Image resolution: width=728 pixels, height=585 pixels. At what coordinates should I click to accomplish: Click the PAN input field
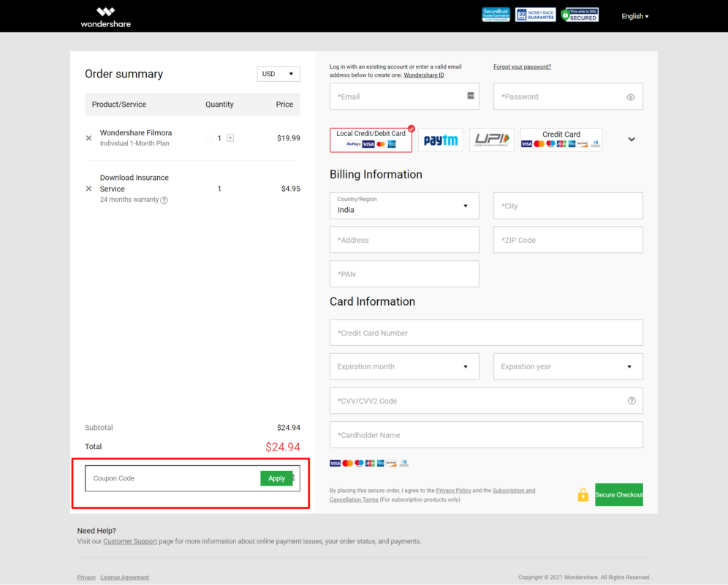click(x=404, y=274)
